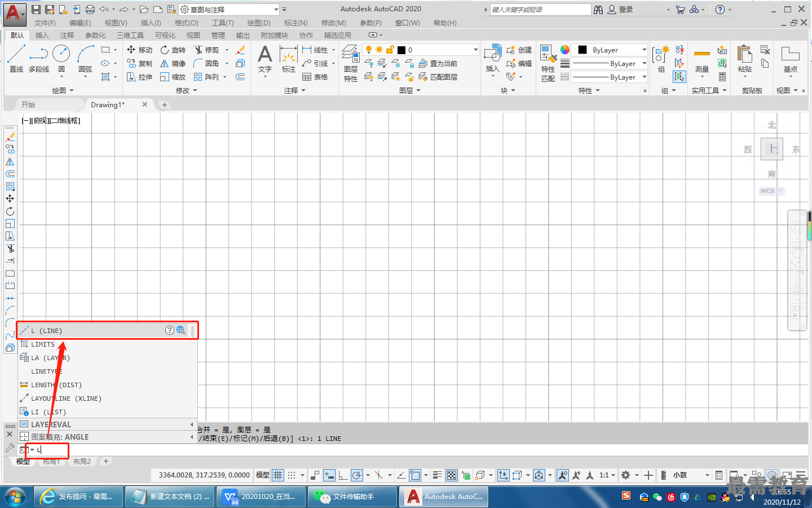Select the Polyline (多段线) tool

point(39,59)
